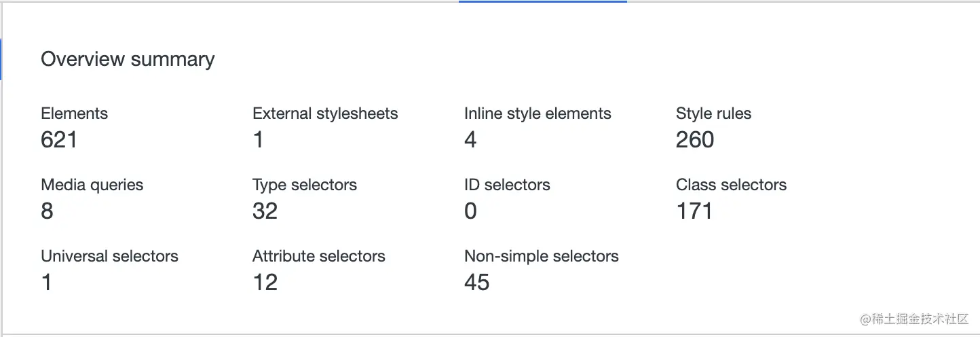980x337 pixels.
Task: Select the Style rules count 260
Action: [x=695, y=140]
